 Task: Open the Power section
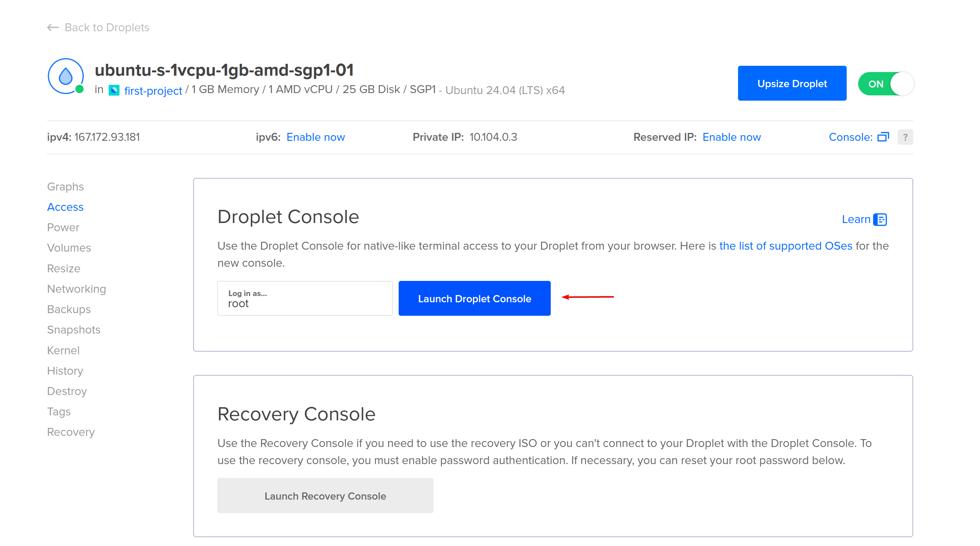point(63,227)
